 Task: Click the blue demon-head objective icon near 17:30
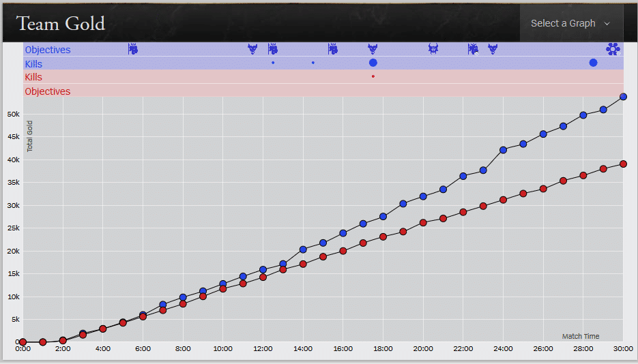373,49
